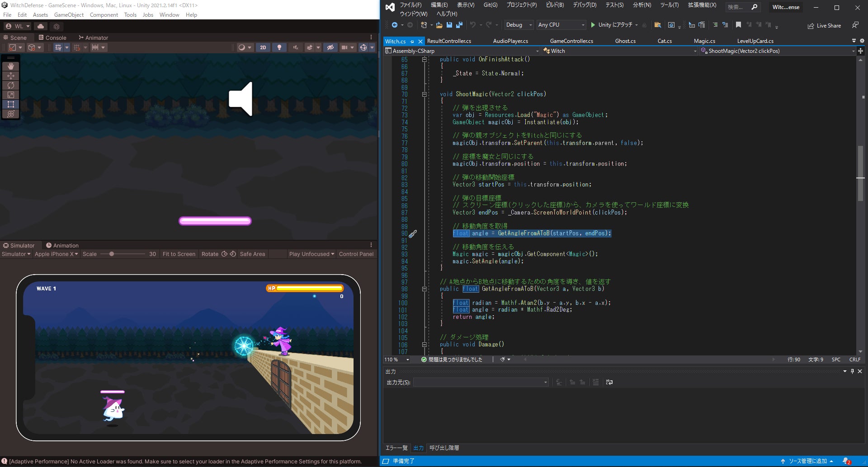Click Fit to Screen in Simulator
Image resolution: width=868 pixels, height=467 pixels.
[x=179, y=254]
